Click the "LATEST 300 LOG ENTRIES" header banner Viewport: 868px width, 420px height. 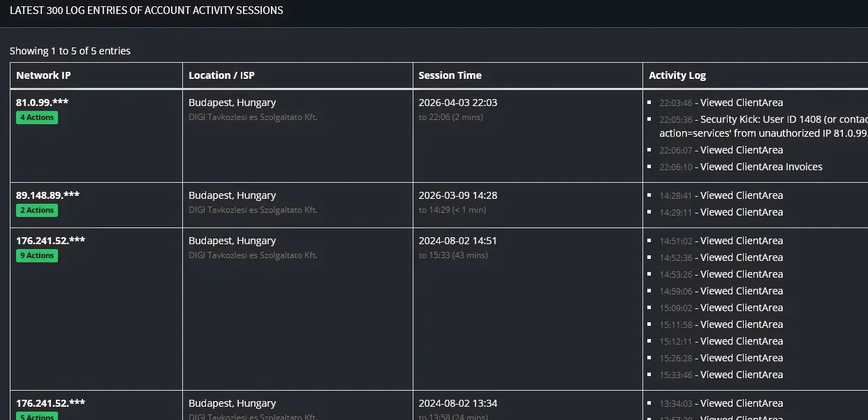point(147,10)
